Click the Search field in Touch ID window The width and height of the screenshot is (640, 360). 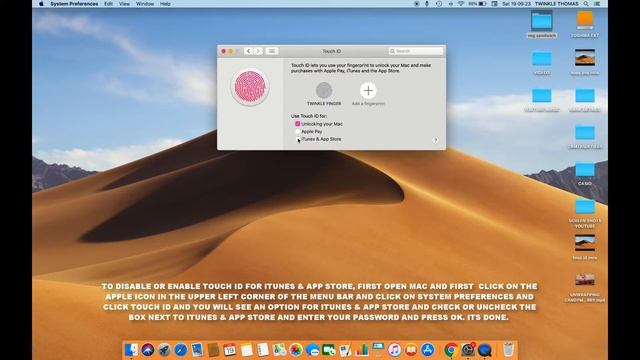416,51
